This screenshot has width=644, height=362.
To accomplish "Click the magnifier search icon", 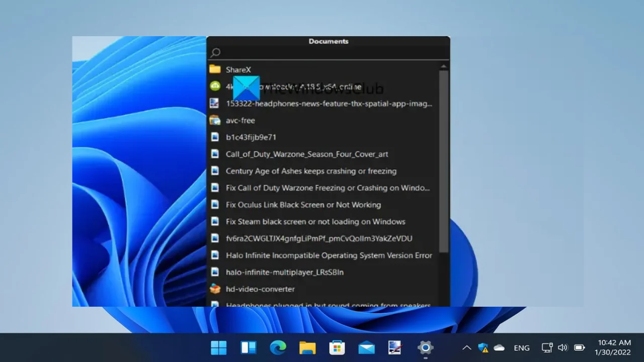I will pyautogui.click(x=215, y=52).
